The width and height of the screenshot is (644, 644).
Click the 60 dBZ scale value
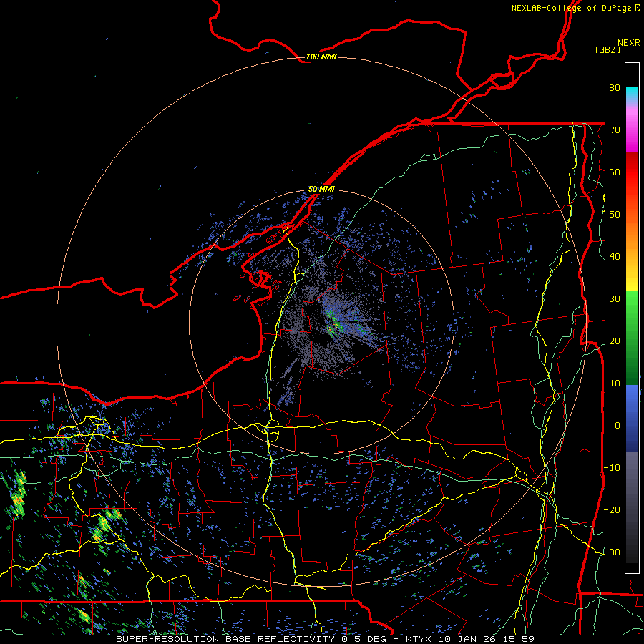615,172
